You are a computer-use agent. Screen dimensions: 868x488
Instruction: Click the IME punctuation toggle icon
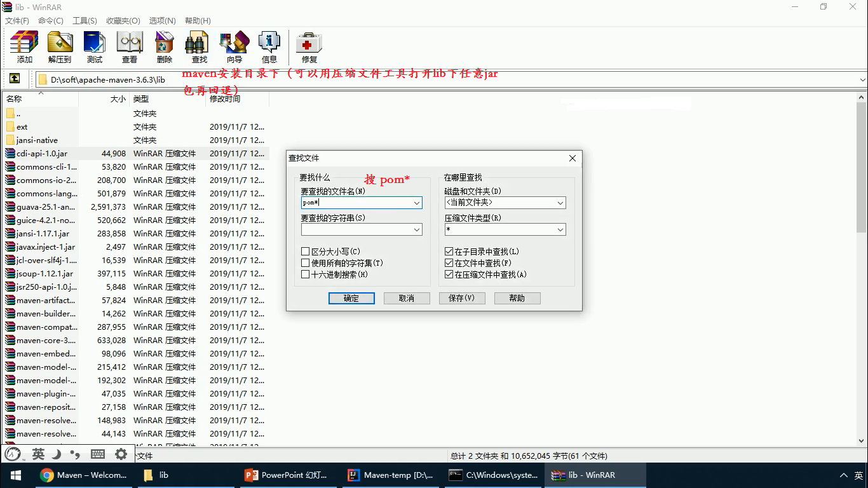(75, 454)
